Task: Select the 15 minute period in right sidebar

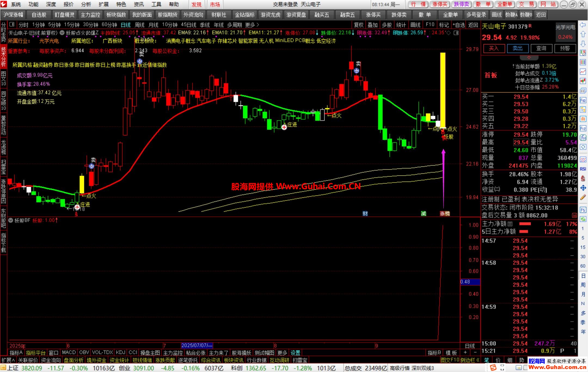Action: pos(583,247)
